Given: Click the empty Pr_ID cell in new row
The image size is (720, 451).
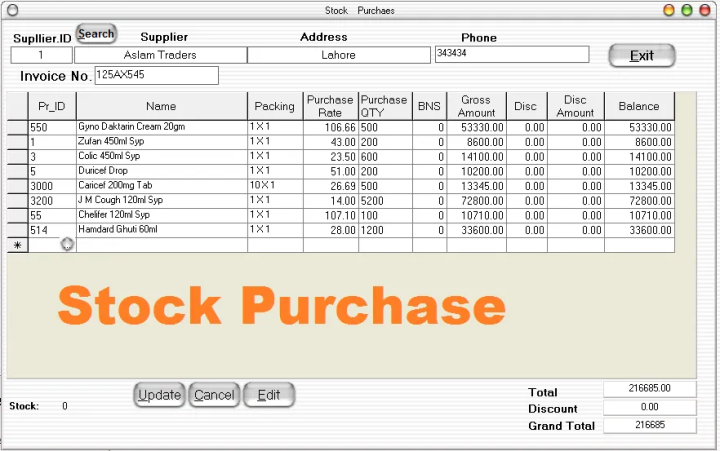Looking at the screenshot, I should 52,245.
